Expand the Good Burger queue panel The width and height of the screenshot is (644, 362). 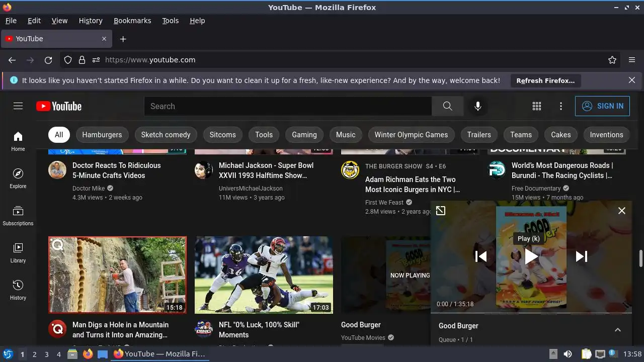[618, 330]
